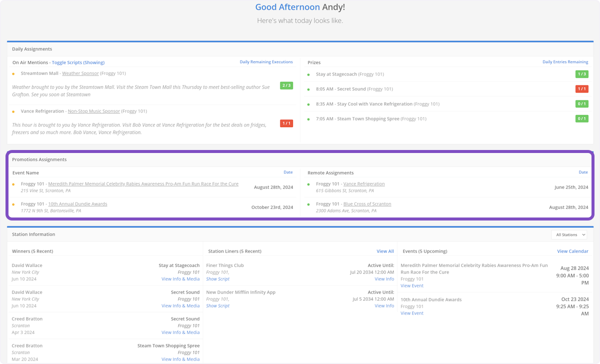This screenshot has width=600, height=364.
Task: Show Script for New Dunder Mifflin Infinity App
Action: click(217, 305)
